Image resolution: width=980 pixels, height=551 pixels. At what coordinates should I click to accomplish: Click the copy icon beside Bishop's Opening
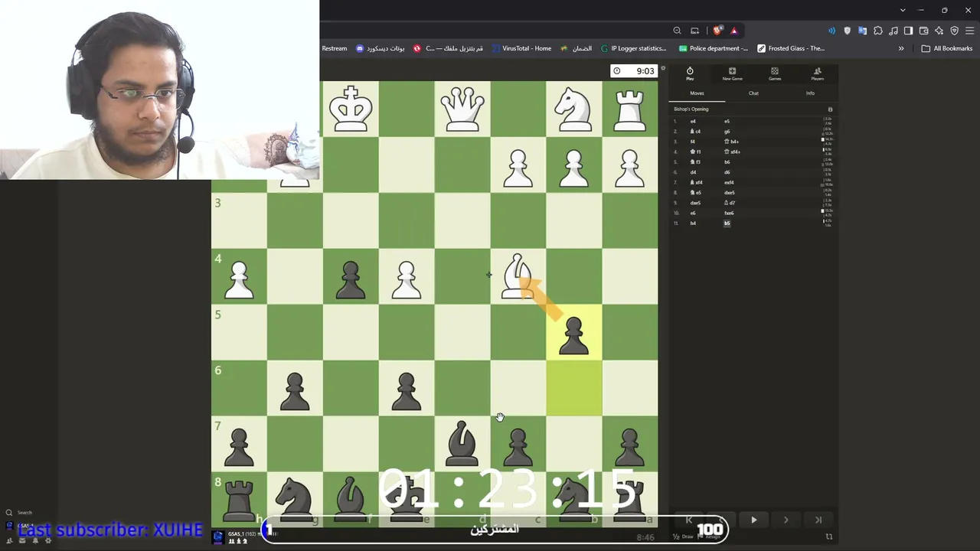(830, 109)
